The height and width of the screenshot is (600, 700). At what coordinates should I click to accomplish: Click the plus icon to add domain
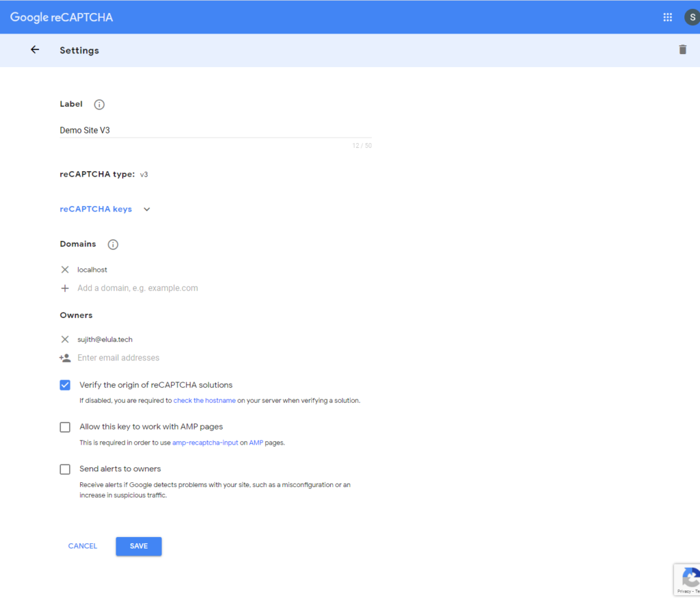[65, 288]
